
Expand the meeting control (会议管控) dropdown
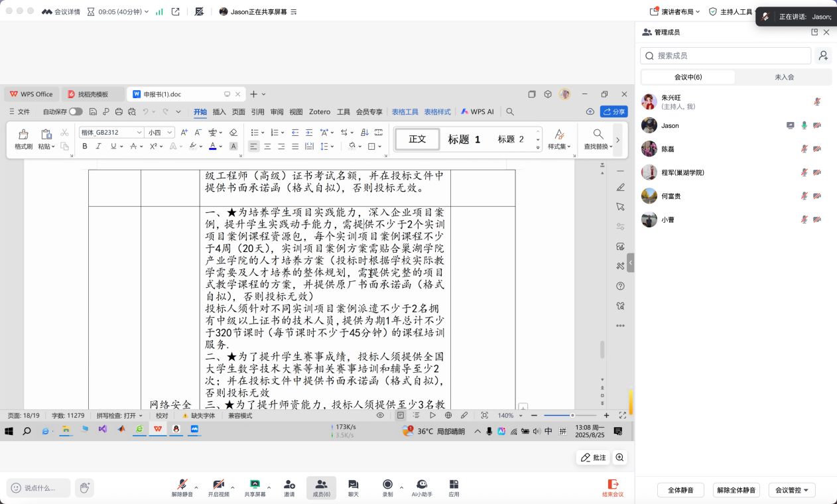click(x=792, y=490)
